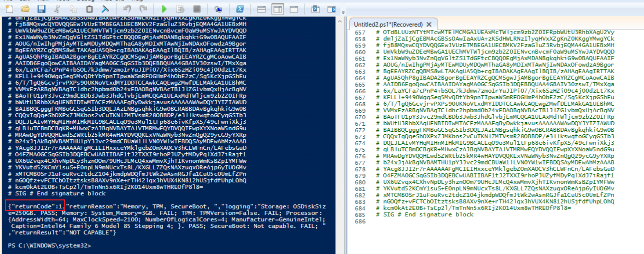Expand the toolbar overflow arrow
Screen dimensions: 644x254
[343, 13]
